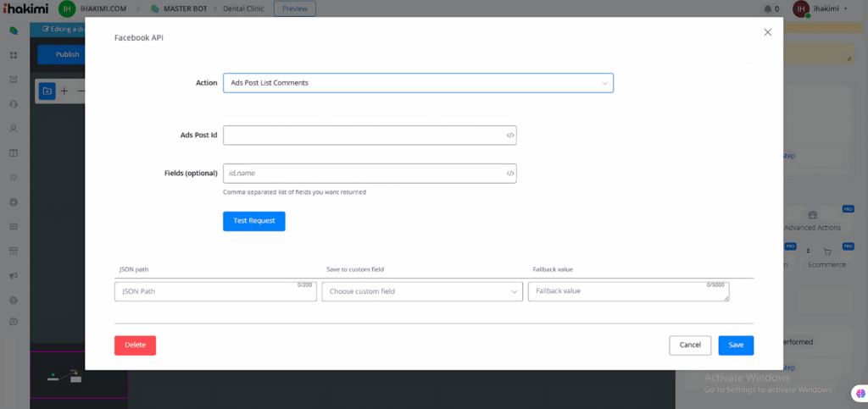Click the code icon in Fields (optional) input

(x=509, y=174)
